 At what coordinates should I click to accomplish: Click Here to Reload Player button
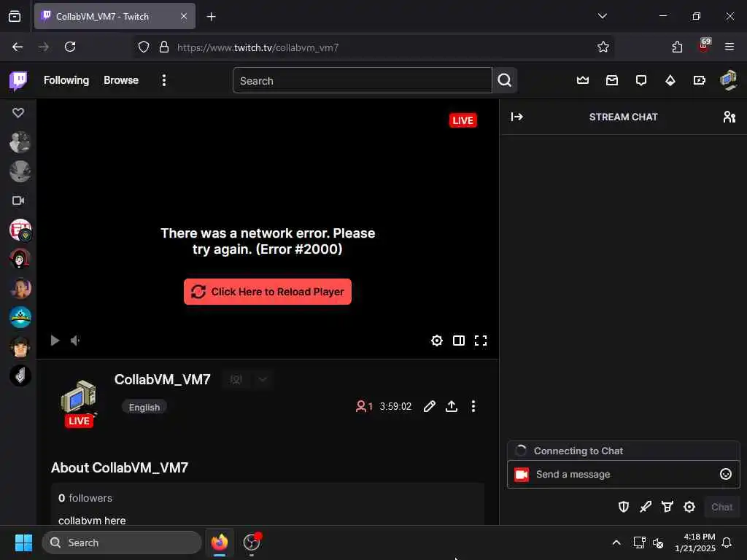(268, 292)
